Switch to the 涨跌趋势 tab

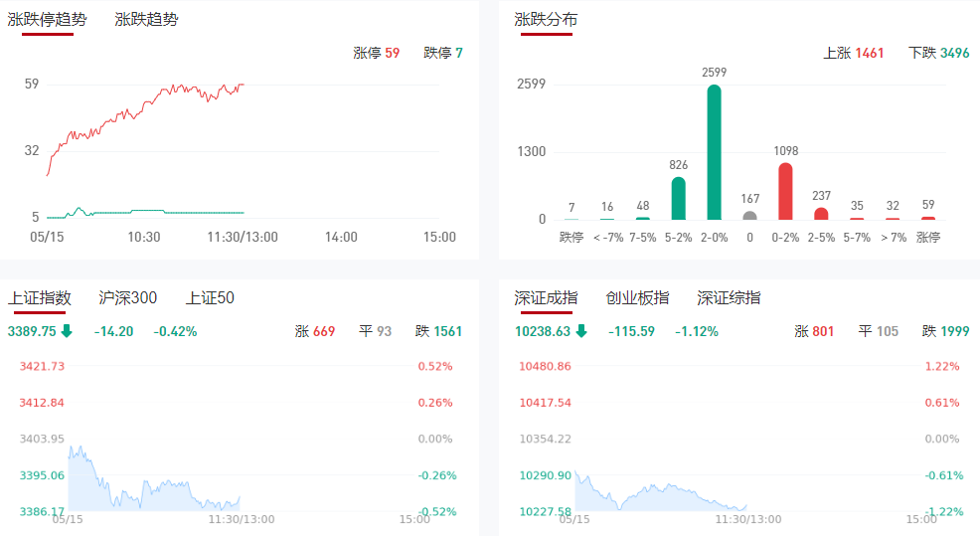tap(146, 19)
